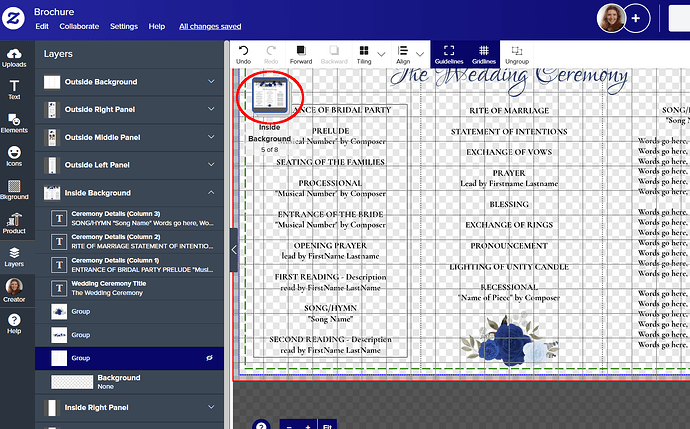Click the Tiling tool icon
Screen dimensions: 690x429
(364, 55)
